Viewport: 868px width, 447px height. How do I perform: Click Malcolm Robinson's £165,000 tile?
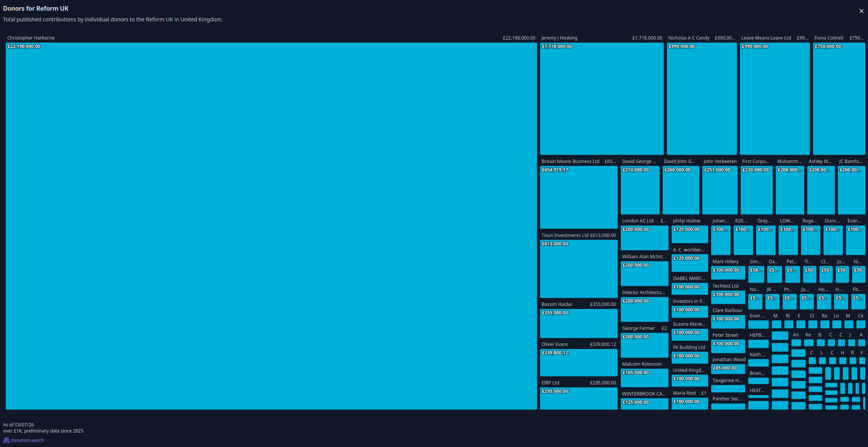(644, 378)
